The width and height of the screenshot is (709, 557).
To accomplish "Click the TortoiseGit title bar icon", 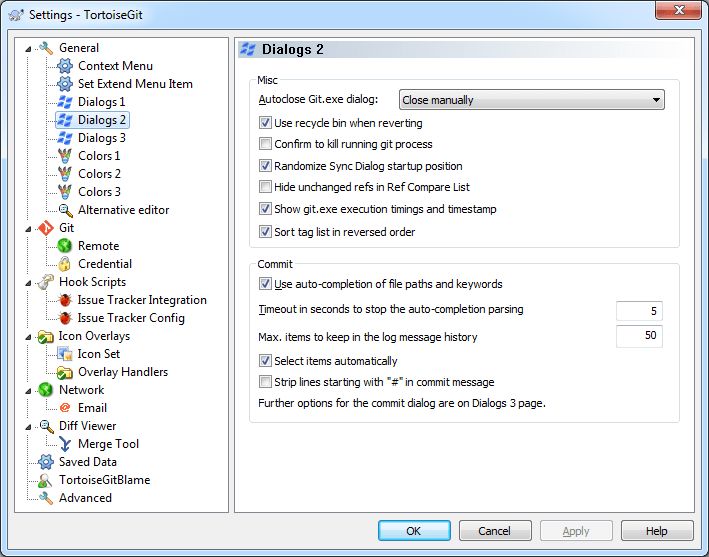I will click(16, 15).
